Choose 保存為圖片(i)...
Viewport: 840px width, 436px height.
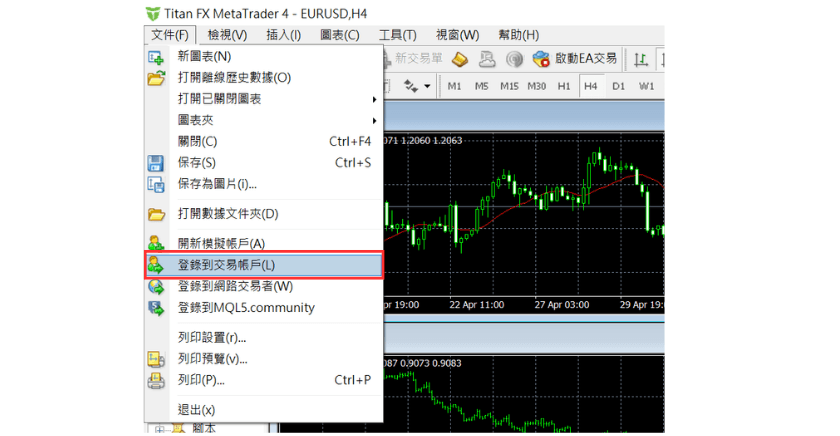click(x=264, y=184)
